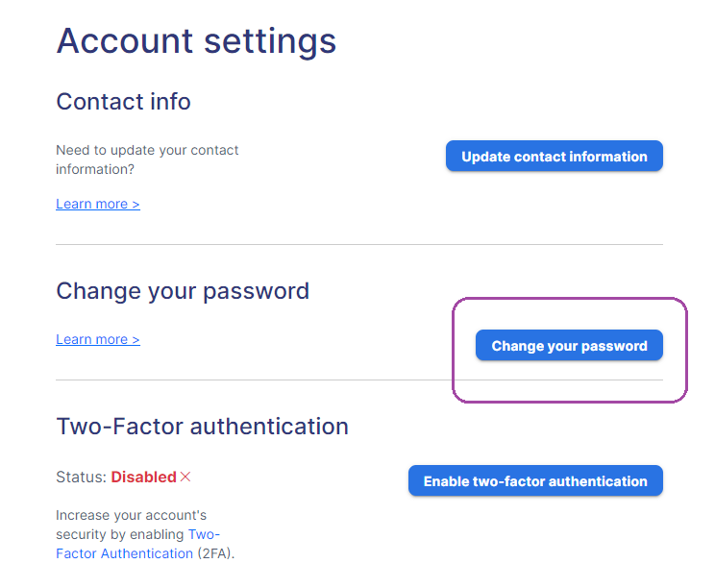Open Learn more link under Change your password
715x588 pixels.
pyautogui.click(x=98, y=339)
